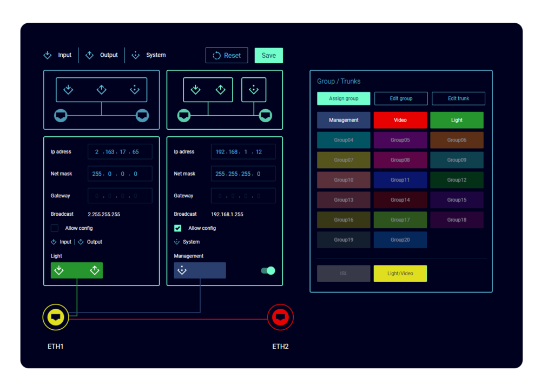Click the yellow ETH1 port icon
The width and height of the screenshot is (541, 392).
(x=56, y=317)
